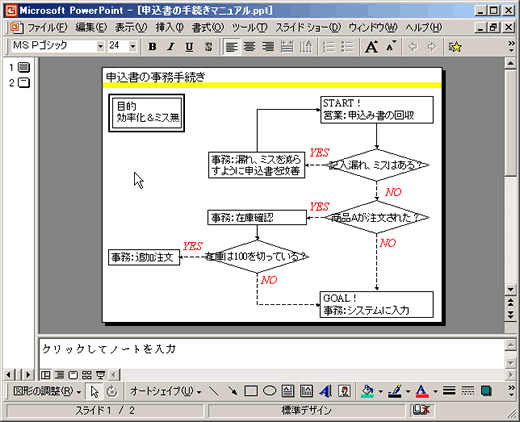Demote outline level right arrow
This screenshot has height=422, width=520.
coord(432,47)
